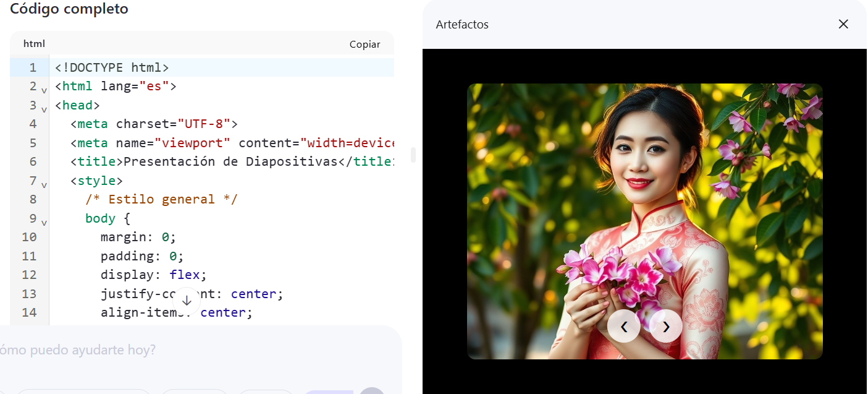Image resolution: width=868 pixels, height=394 pixels.
Task: Collapse the html tag on line 2
Action: [x=44, y=90]
